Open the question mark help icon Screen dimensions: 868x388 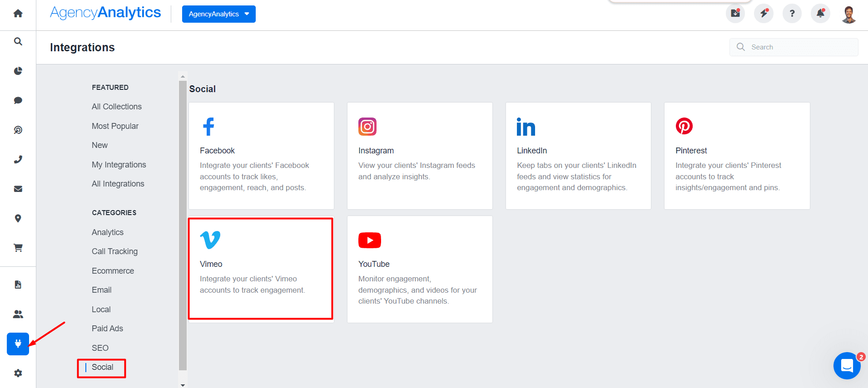pyautogui.click(x=792, y=13)
